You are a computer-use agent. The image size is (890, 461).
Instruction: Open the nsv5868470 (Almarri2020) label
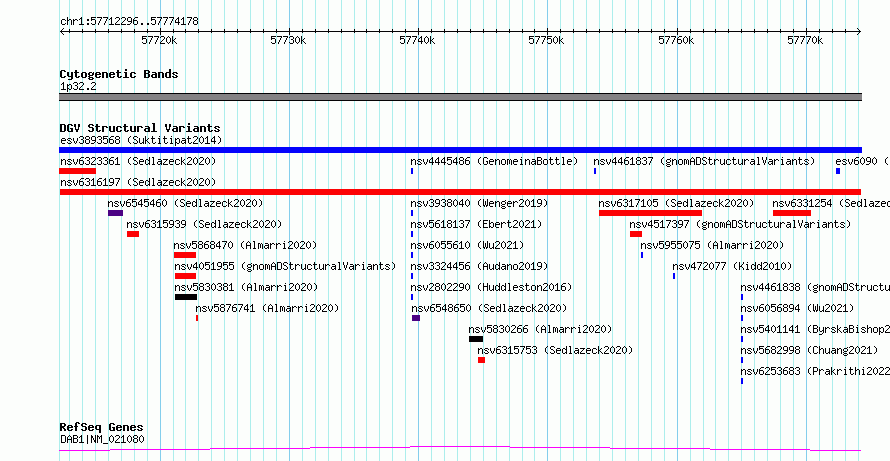click(245, 245)
